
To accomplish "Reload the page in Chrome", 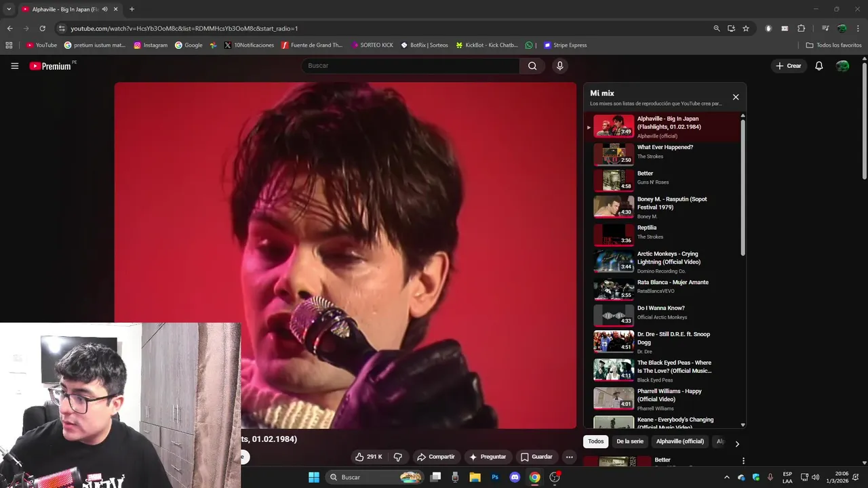I will point(42,28).
